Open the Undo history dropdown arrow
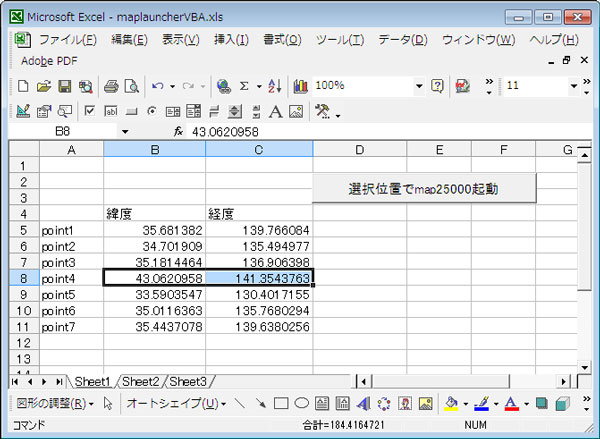Screen dimensions: 600x439 coord(173,86)
